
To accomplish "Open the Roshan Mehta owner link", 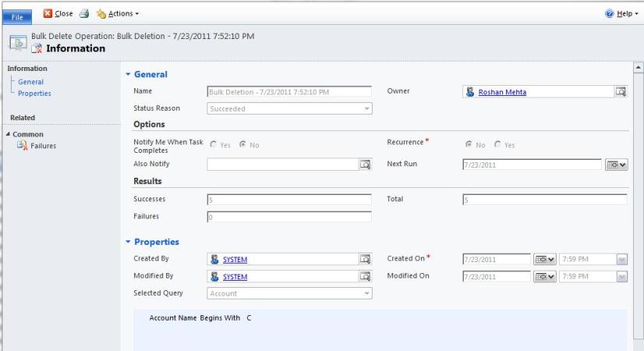I will click(502, 92).
